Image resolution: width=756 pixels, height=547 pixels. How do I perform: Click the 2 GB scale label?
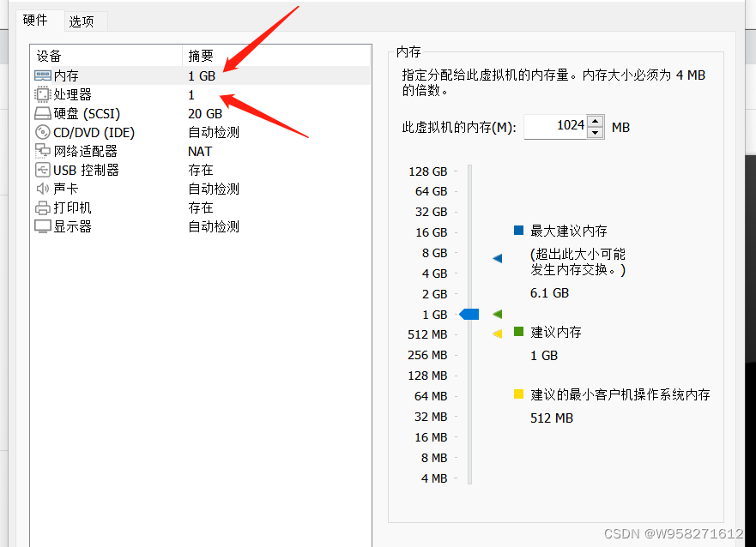pyautogui.click(x=434, y=294)
